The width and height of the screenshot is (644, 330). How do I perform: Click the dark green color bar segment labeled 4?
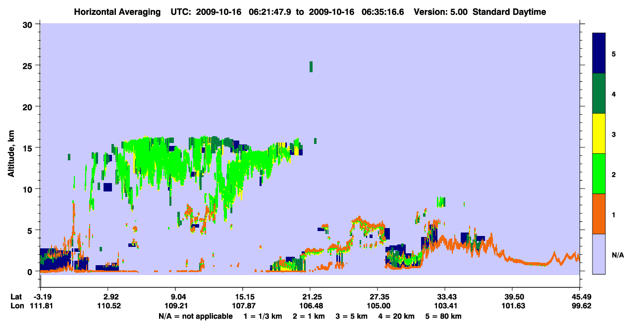599,94
